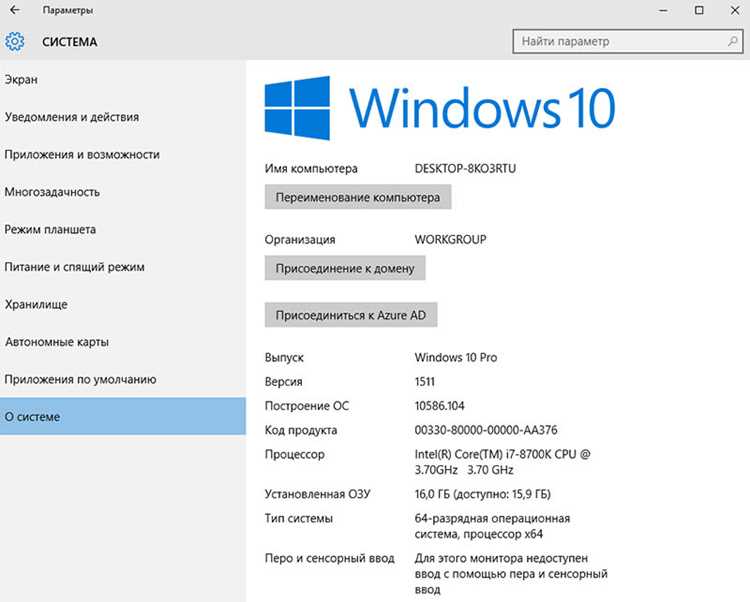Open the Экран settings section
Screen dimensions: 750x602
(123, 79)
